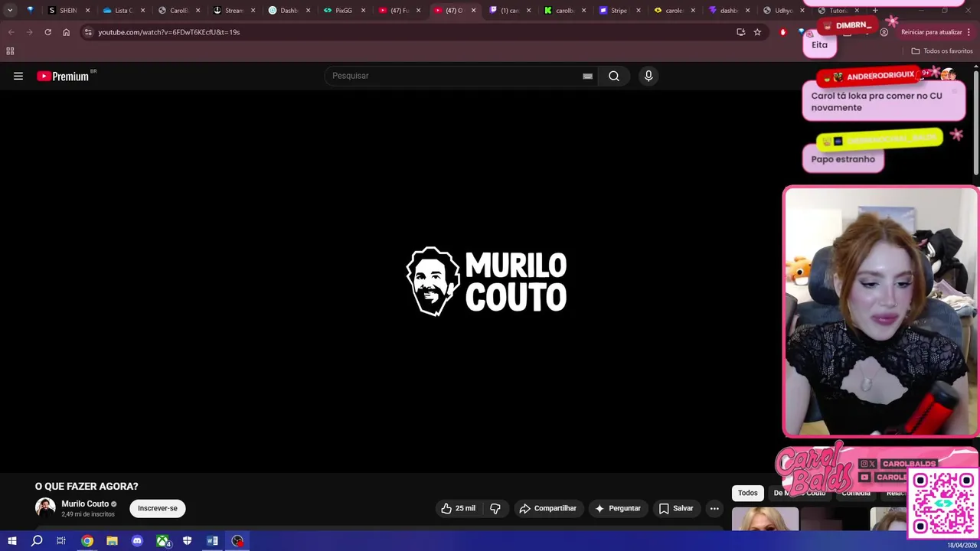Viewport: 980px width, 551px height.
Task: Click the video player area
Action: (390, 282)
